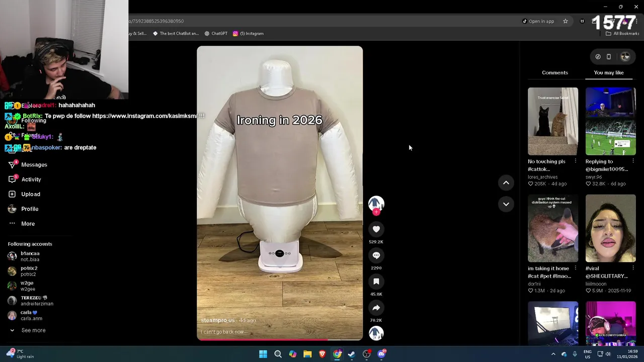Expand the More sidebar menu
This screenshot has height=362, width=644.
[22, 224]
